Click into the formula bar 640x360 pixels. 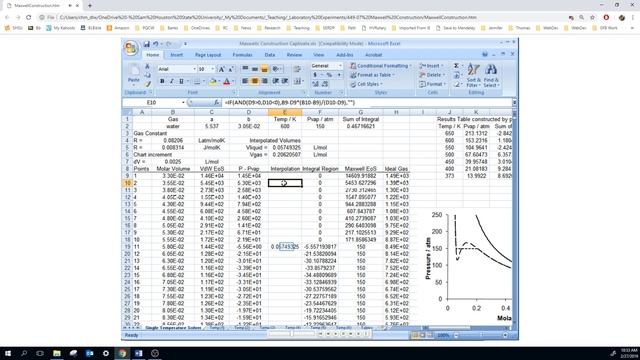point(367,102)
